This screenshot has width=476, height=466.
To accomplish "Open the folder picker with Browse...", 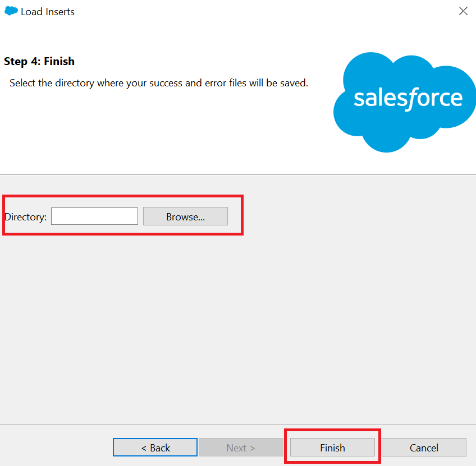I will pos(185,216).
